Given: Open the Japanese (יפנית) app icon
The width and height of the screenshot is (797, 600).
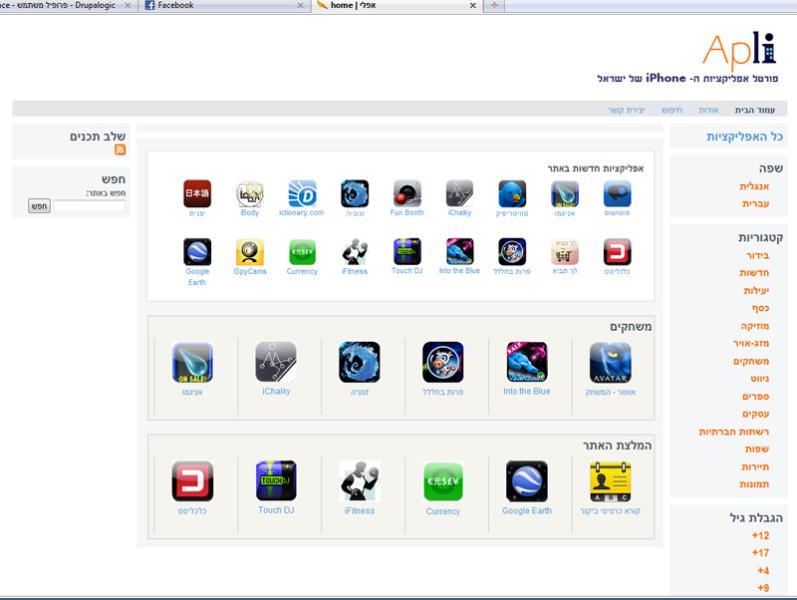Looking at the screenshot, I should 197,194.
